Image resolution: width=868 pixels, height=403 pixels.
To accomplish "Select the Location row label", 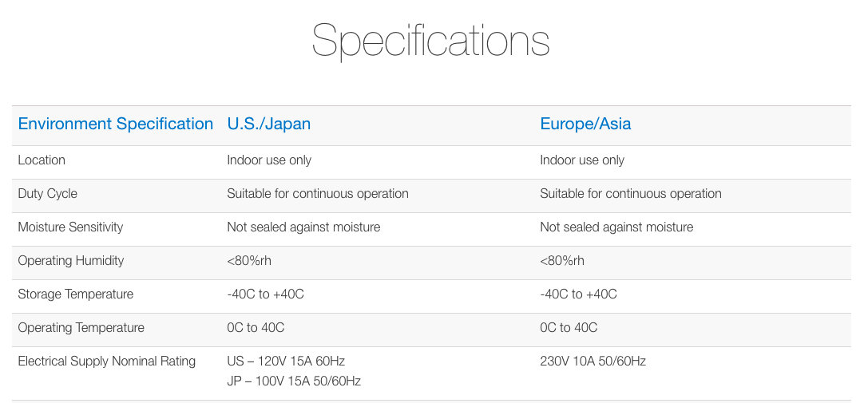I will click(x=42, y=160).
